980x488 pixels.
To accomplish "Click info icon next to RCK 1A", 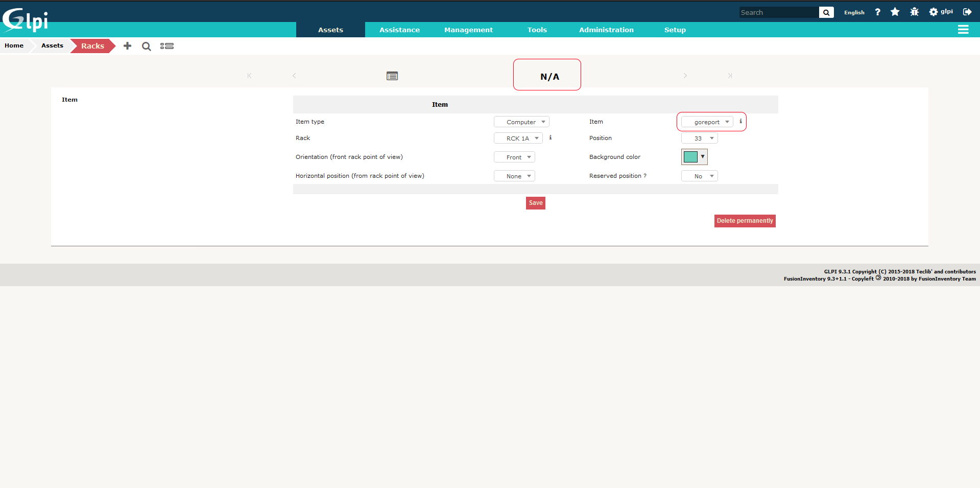I will [550, 137].
